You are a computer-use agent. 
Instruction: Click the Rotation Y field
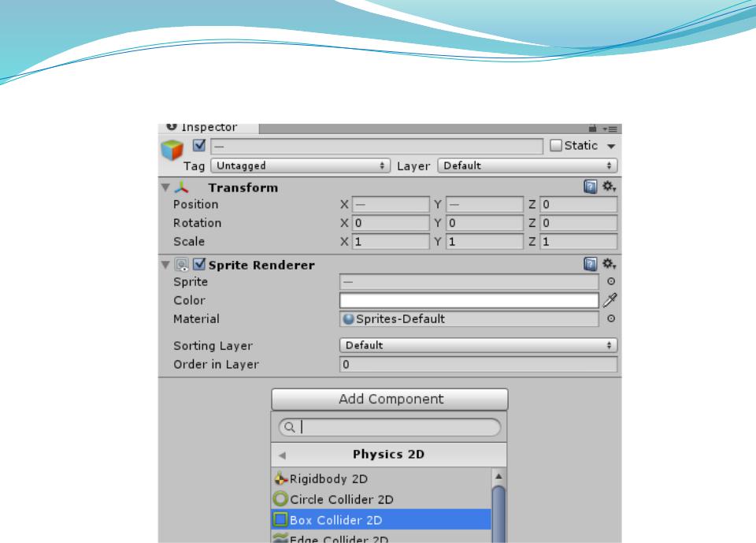pyautogui.click(x=484, y=223)
